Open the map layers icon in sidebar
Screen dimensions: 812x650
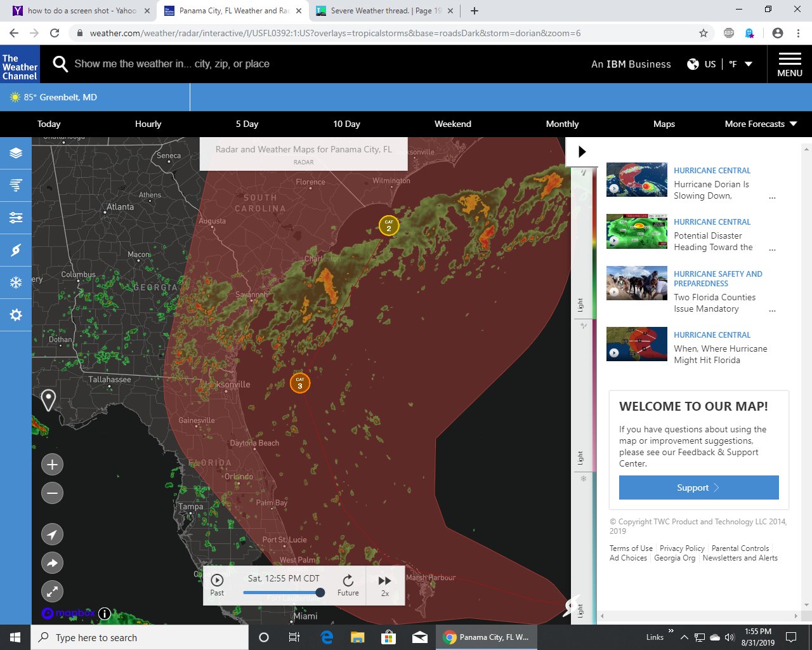(x=16, y=153)
